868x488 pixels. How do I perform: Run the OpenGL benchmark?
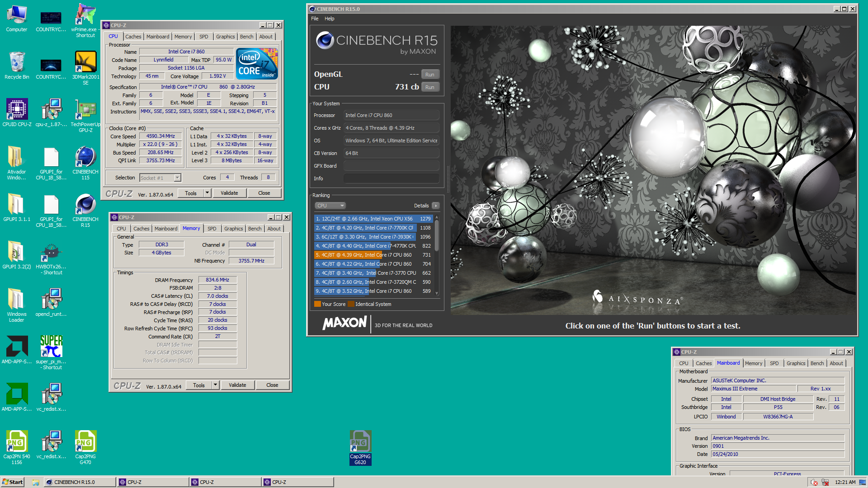coord(430,75)
